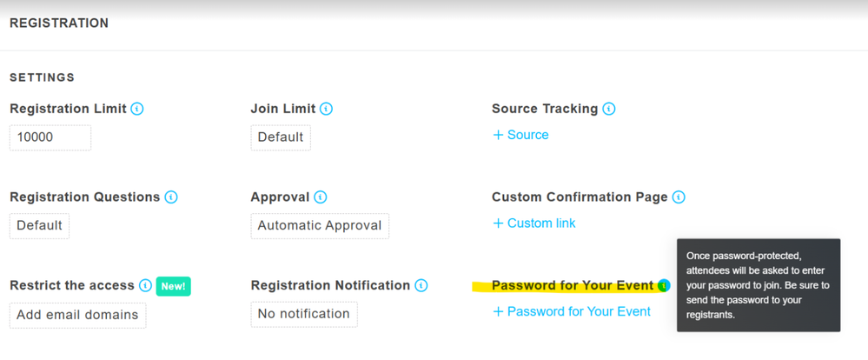Click the Restrict the access info icon

145,286
